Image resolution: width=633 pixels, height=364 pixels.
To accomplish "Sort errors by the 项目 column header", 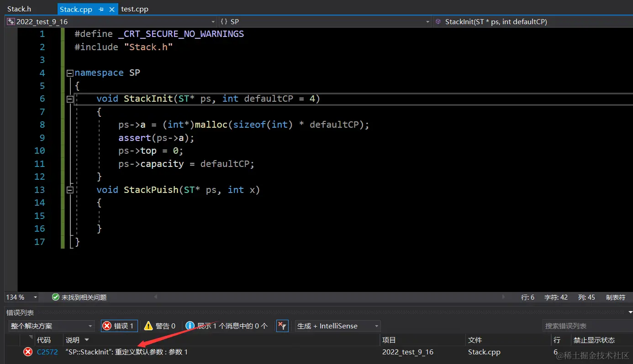I will tap(389, 340).
